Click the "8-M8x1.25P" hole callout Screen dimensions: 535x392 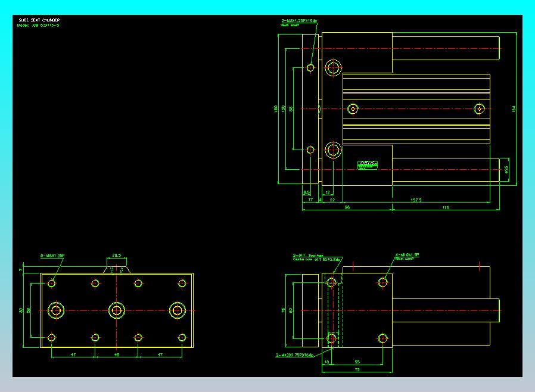[52, 256]
